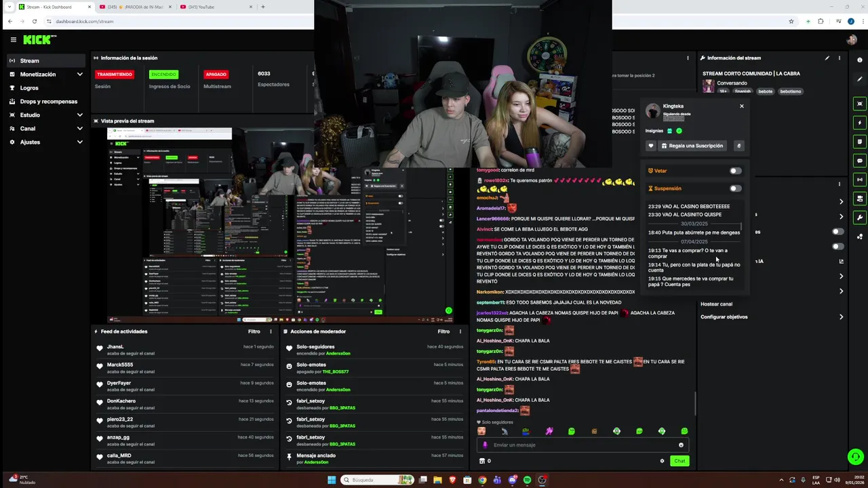
Task: Click the green chat bubble help button
Action: 856,457
